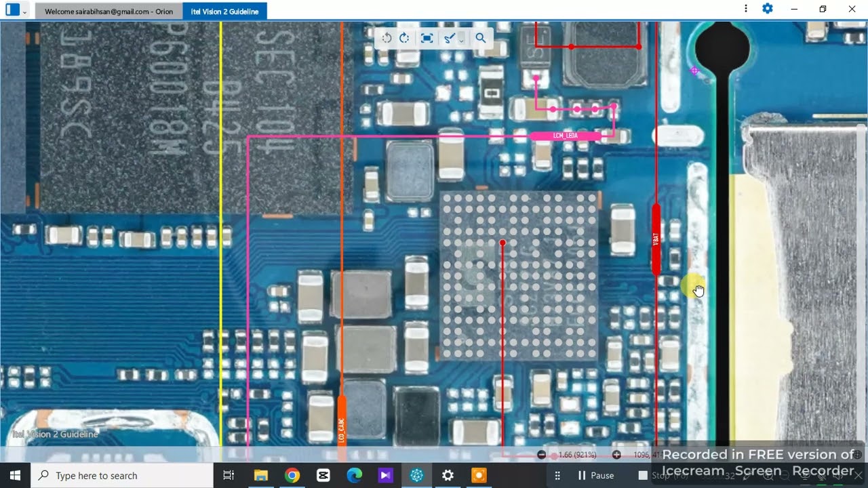Image resolution: width=868 pixels, height=488 pixels.
Task: Switch to the Welcome Orion tab
Action: pyautogui.click(x=108, y=11)
